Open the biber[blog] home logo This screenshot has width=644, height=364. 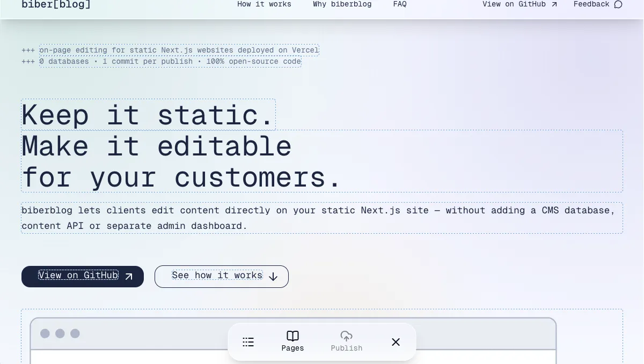tap(56, 4)
